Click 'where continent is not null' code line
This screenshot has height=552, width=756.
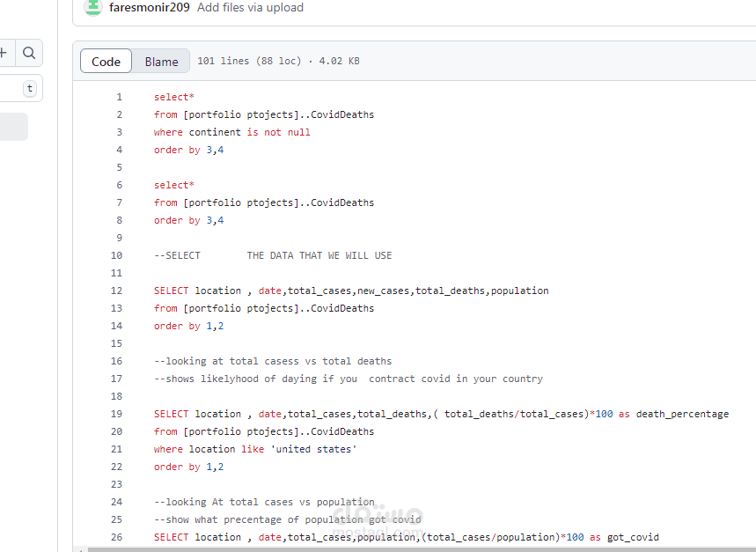click(232, 132)
